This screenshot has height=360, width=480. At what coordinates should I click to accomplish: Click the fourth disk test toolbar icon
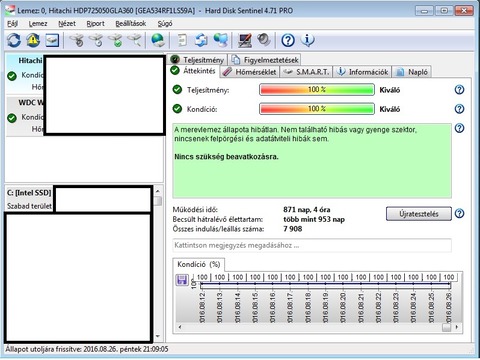pos(135,40)
